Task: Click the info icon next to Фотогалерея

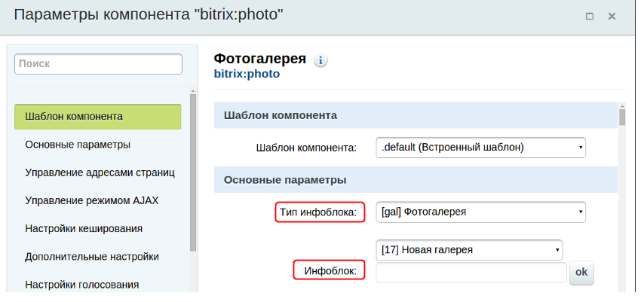Action: [321, 60]
